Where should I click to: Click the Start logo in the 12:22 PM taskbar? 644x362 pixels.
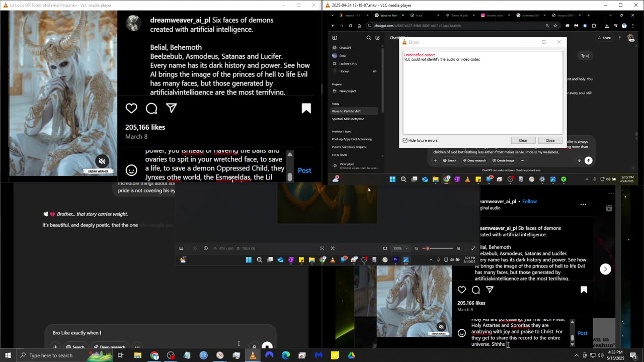[x=392, y=179]
